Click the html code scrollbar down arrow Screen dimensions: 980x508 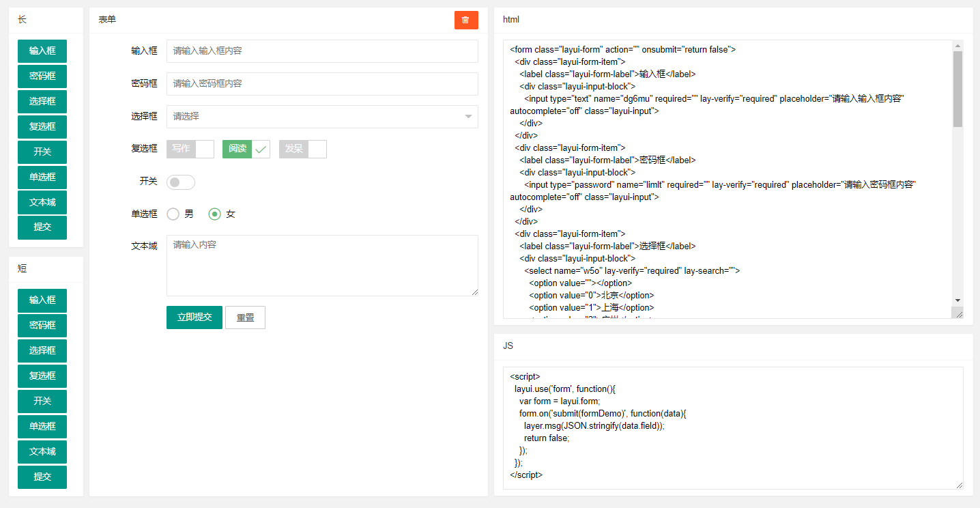pos(957,300)
